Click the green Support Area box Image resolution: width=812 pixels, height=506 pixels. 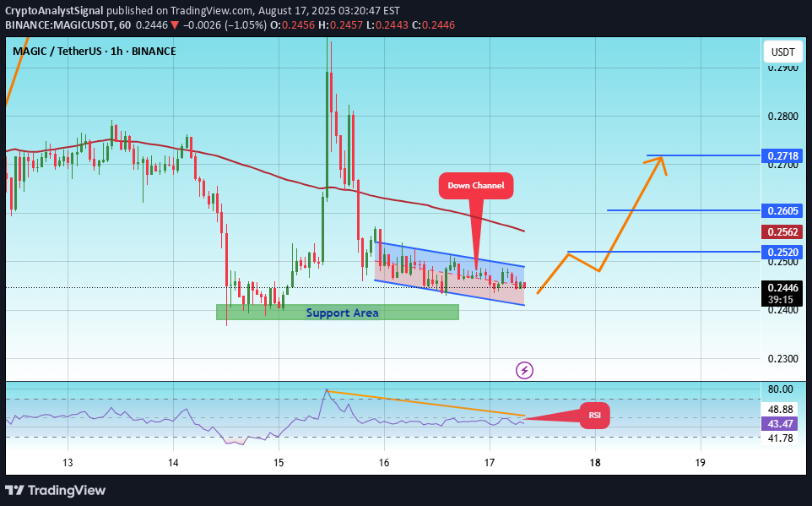tap(338, 312)
